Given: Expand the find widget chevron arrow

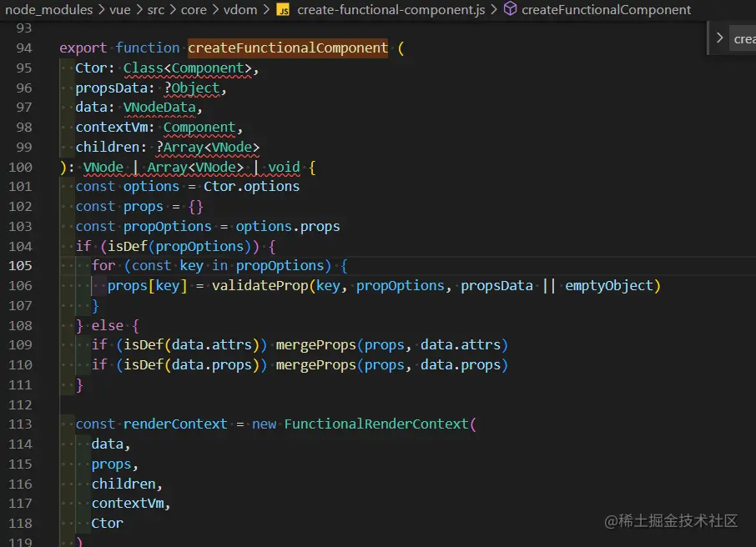Looking at the screenshot, I should tap(719, 38).
